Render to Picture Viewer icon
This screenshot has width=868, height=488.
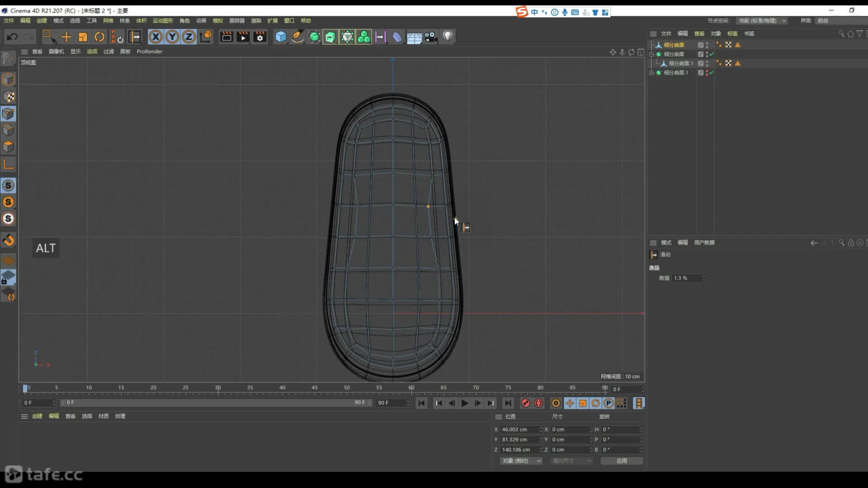[x=243, y=37]
